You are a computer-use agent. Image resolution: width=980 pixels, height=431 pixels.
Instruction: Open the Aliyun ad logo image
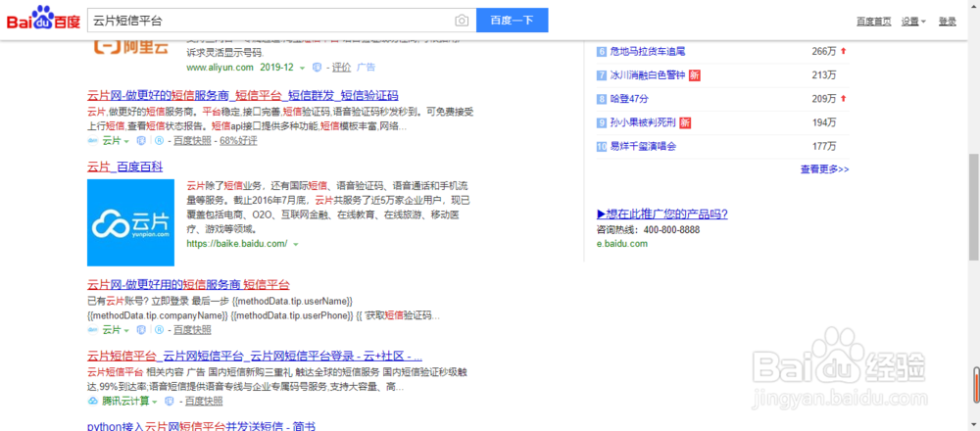(132, 47)
